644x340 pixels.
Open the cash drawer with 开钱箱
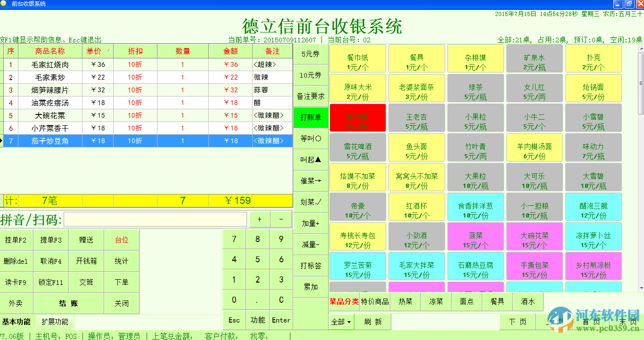click(86, 261)
